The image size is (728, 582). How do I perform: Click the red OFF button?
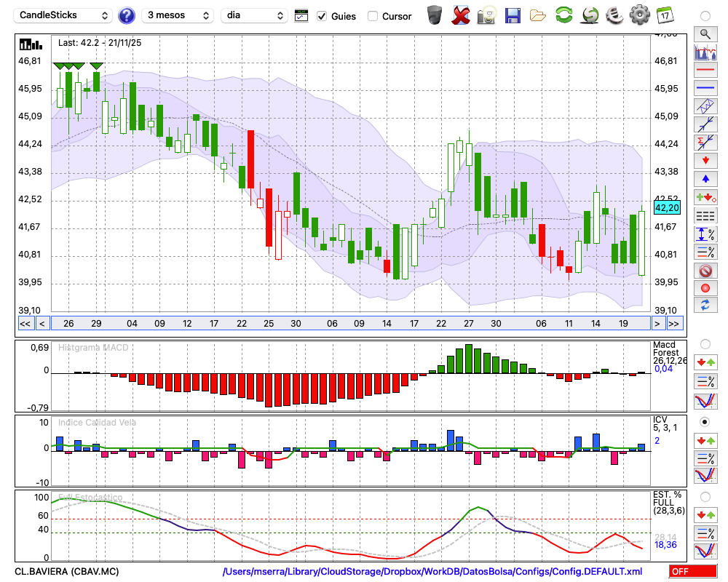point(692,571)
